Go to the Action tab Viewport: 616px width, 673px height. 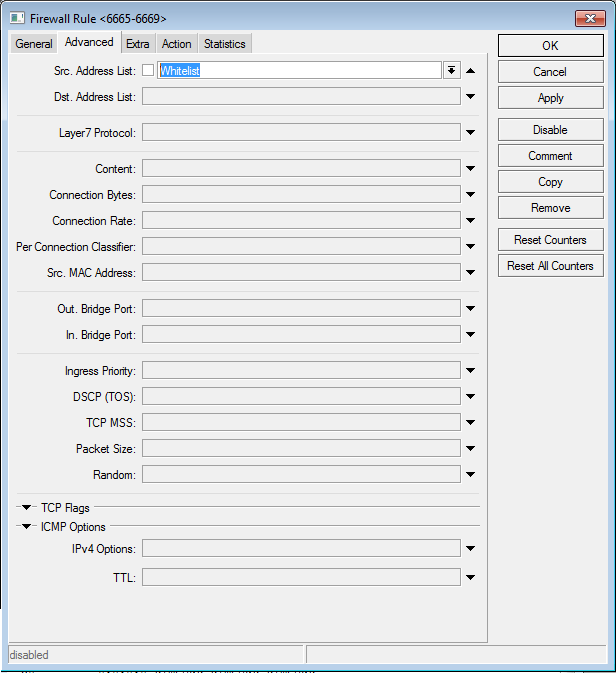pyautogui.click(x=176, y=44)
